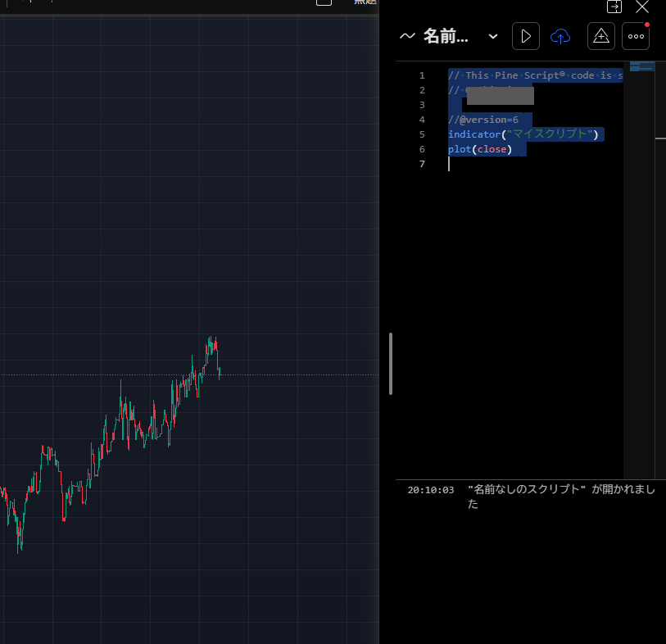666x644 pixels.
Task: Expand the script name dropdown chevron
Action: [493, 36]
